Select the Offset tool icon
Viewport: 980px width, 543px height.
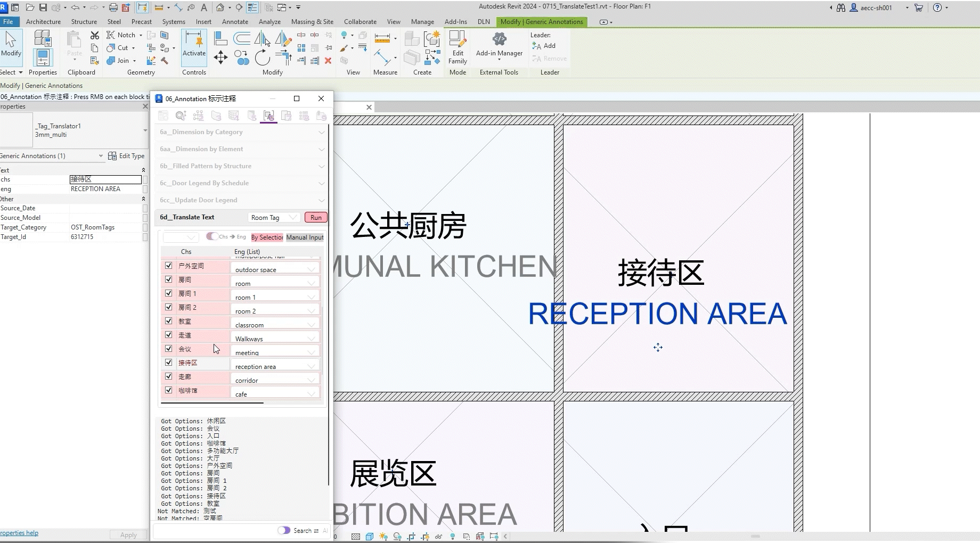pyautogui.click(x=242, y=38)
